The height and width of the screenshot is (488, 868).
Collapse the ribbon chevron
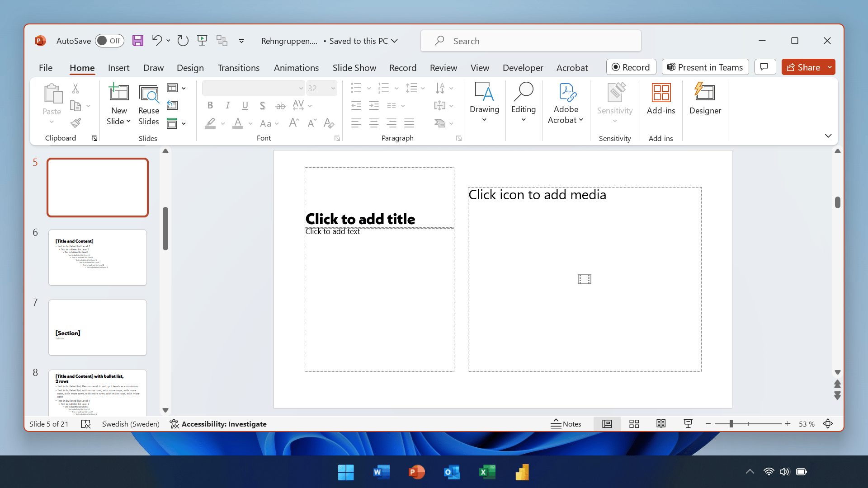[x=828, y=136]
